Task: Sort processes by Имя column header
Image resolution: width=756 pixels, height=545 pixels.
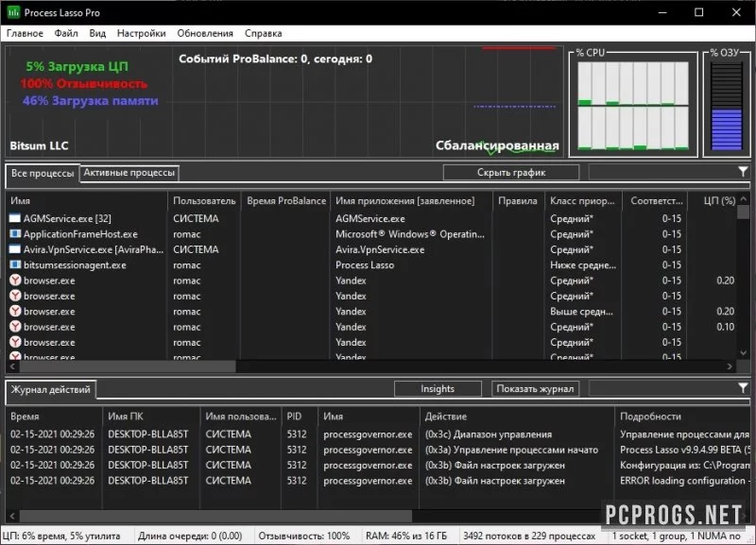Action: point(86,201)
